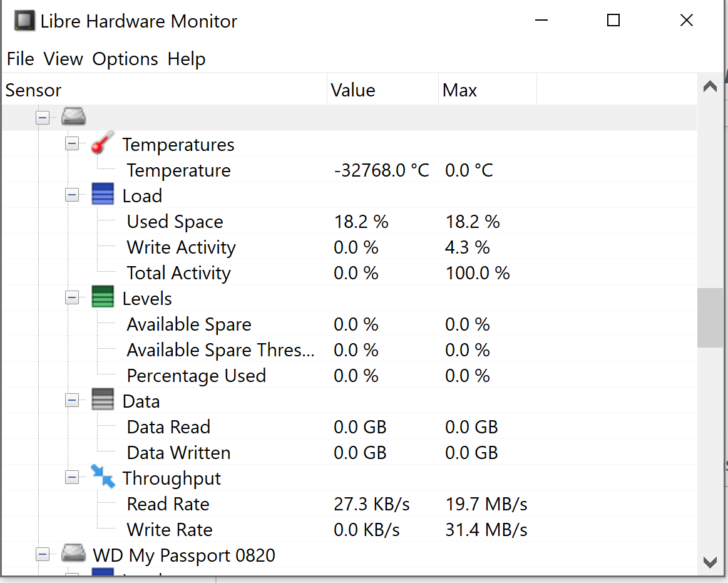Select the WD My Passport drive icon
This screenshot has width=728, height=583.
tap(73, 554)
